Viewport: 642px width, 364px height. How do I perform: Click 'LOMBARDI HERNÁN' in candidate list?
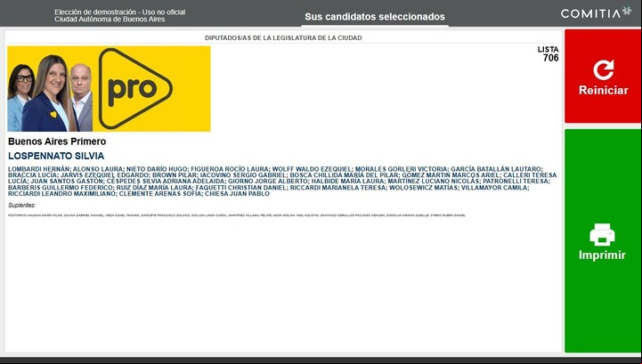point(38,169)
